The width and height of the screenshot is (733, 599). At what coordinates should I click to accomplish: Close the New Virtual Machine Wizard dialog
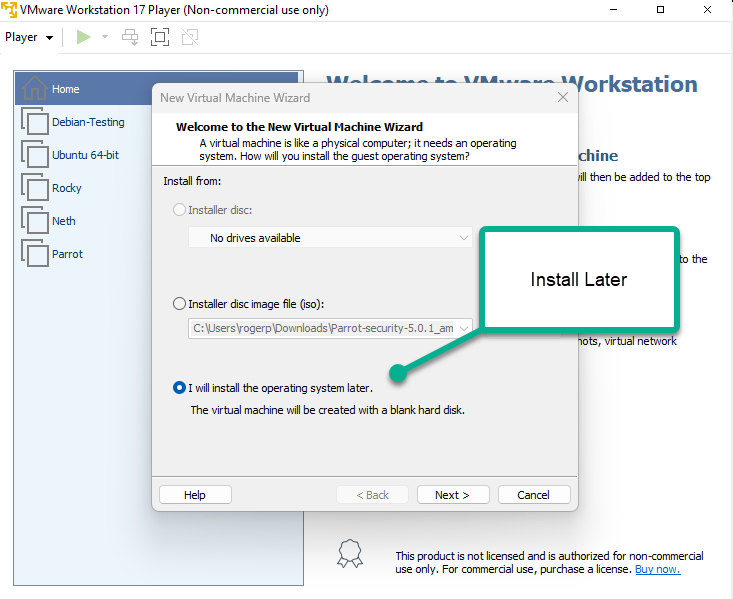(x=564, y=98)
